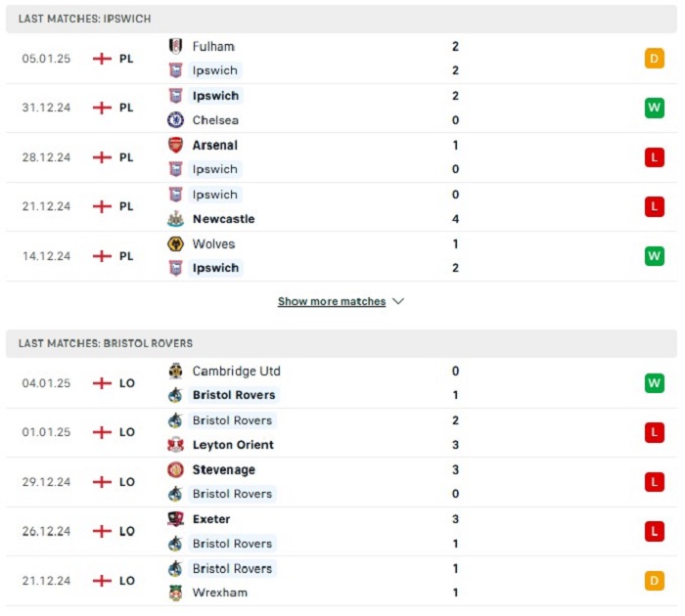This screenshot has width=685, height=616.
Task: Click the Chelsea club crest icon
Action: point(175,120)
